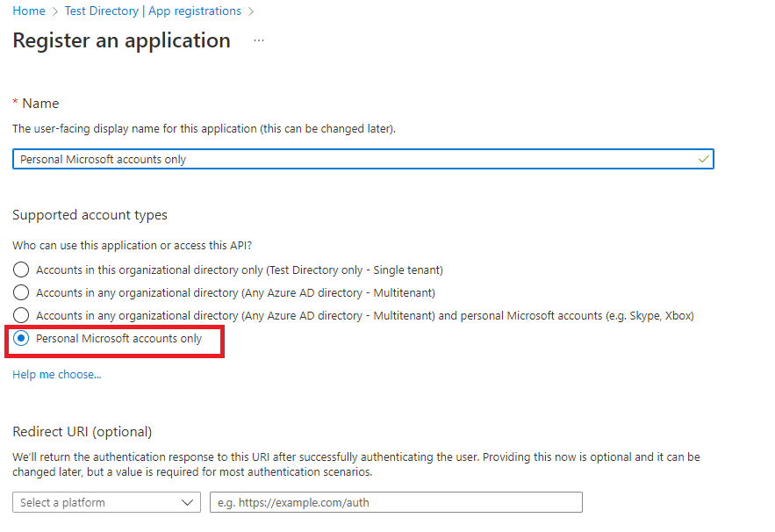This screenshot has width=775, height=532.
Task: Click the breadcrumb chevron after Home
Action: click(x=54, y=11)
